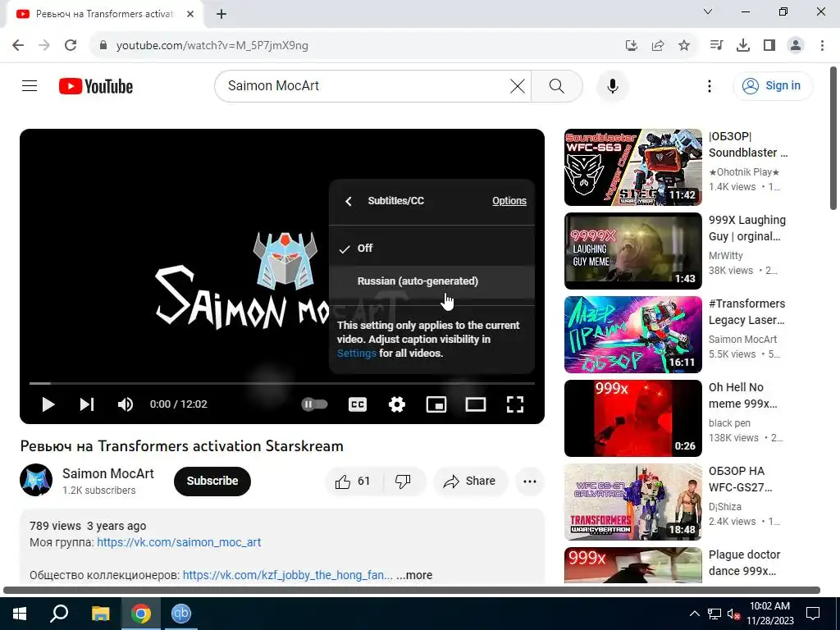Viewport: 840px width, 630px height.
Task: Open File Explorer from the taskbar
Action: coord(100,614)
